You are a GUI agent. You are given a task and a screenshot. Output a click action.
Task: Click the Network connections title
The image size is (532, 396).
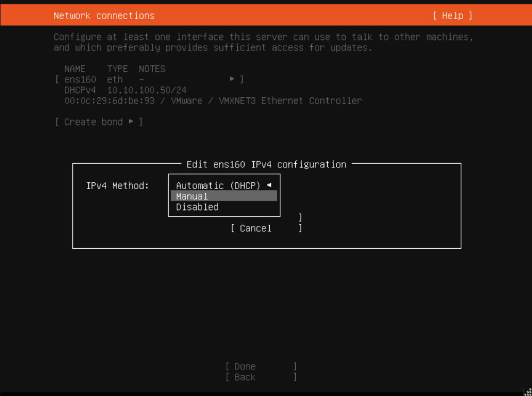click(104, 15)
